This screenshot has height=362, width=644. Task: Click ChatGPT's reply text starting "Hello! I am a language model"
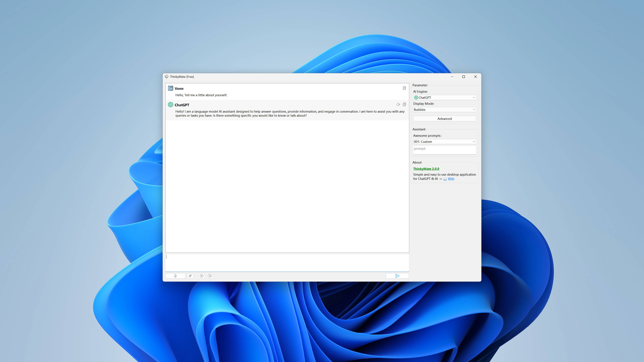click(290, 113)
